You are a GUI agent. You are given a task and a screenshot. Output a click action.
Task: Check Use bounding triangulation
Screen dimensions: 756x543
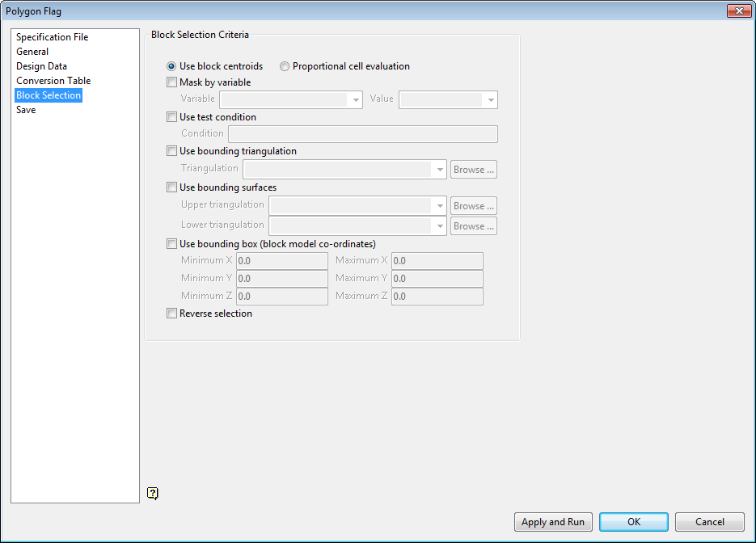(x=171, y=151)
